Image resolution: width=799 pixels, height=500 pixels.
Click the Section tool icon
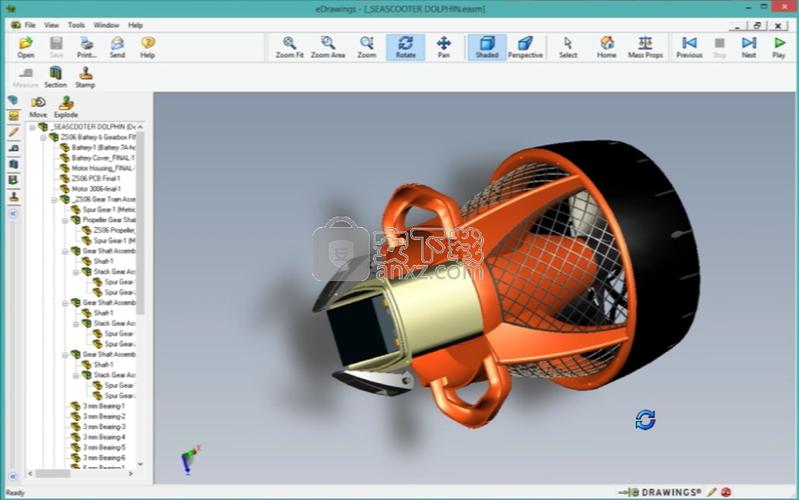55,76
